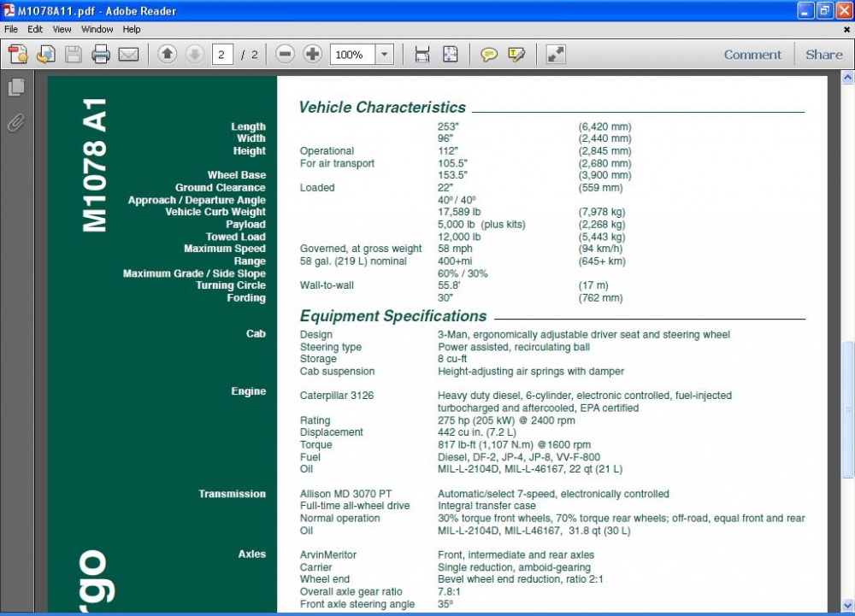
Task: Open the zoom level dropdown arrow
Action: [385, 55]
